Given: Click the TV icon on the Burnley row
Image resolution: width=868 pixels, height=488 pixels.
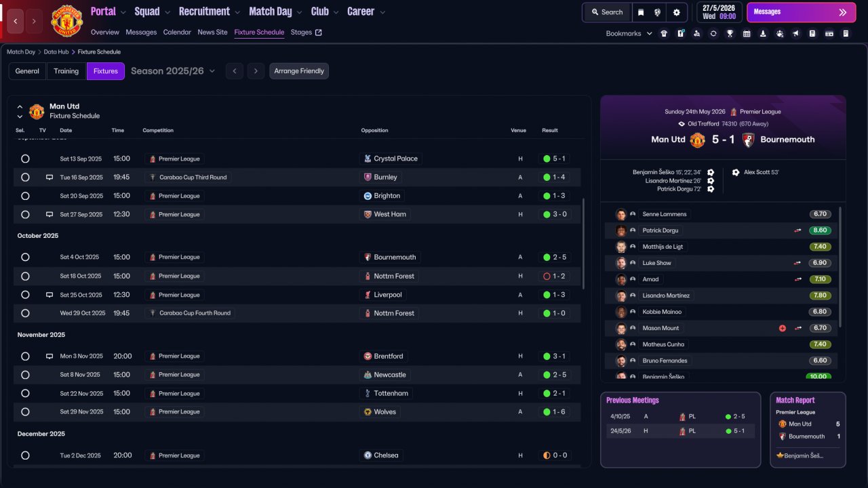Looking at the screenshot, I should (49, 178).
